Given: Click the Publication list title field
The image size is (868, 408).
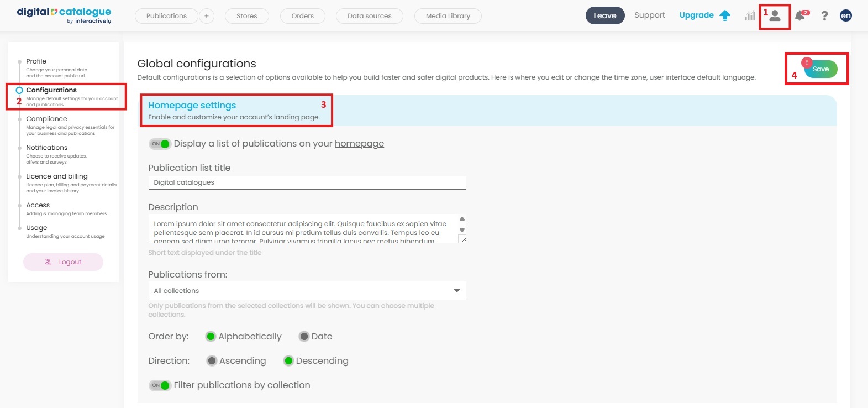Looking at the screenshot, I should pos(307,182).
